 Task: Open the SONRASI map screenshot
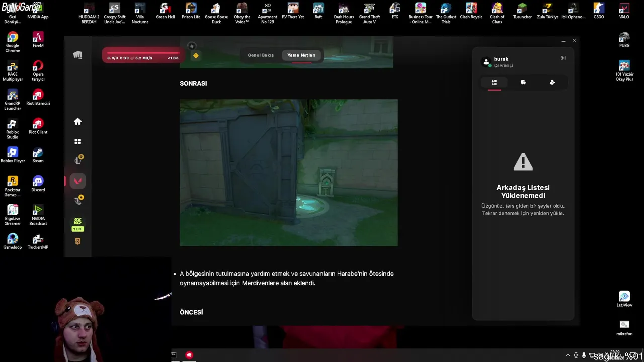tap(289, 172)
